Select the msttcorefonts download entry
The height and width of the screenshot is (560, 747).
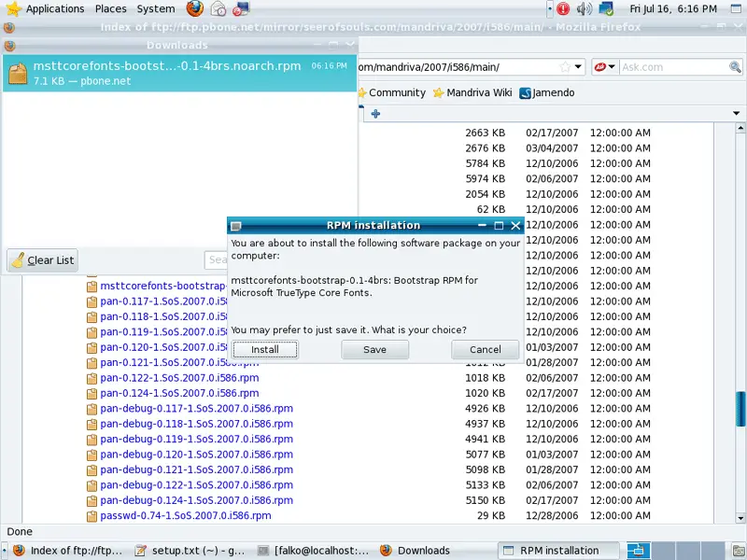[x=179, y=73]
